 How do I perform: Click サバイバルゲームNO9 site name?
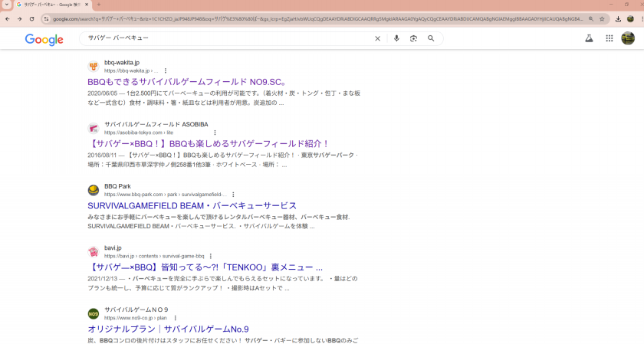136,310
